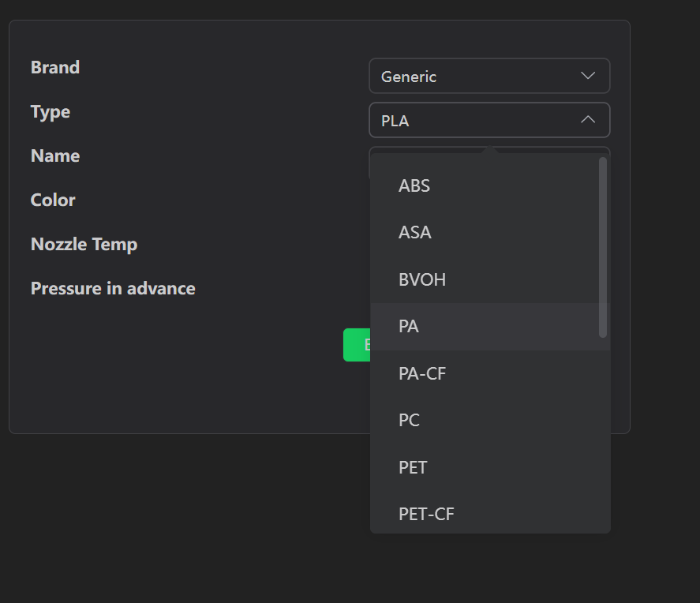Open the Brand dropdown showing Generic
This screenshot has width=700, height=603.
point(489,76)
